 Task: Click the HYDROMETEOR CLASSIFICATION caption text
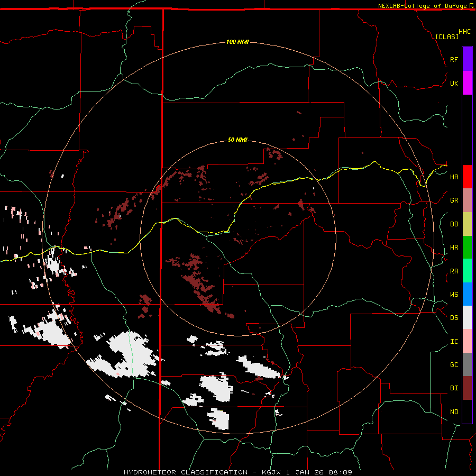186,472
